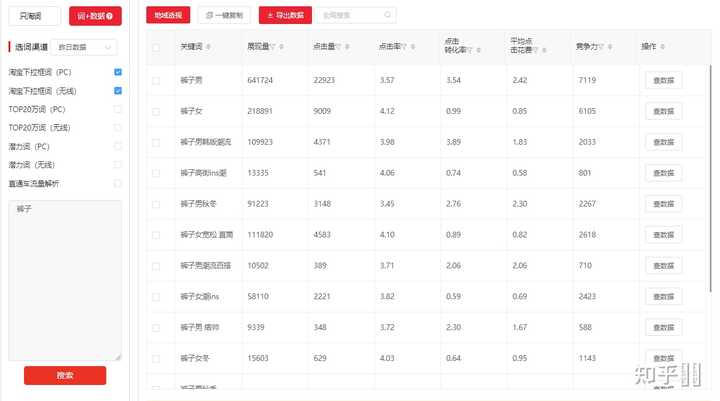Open the filter icon beside 展现量 header
Image resolution: width=720 pixels, height=401 pixels.
[273, 47]
